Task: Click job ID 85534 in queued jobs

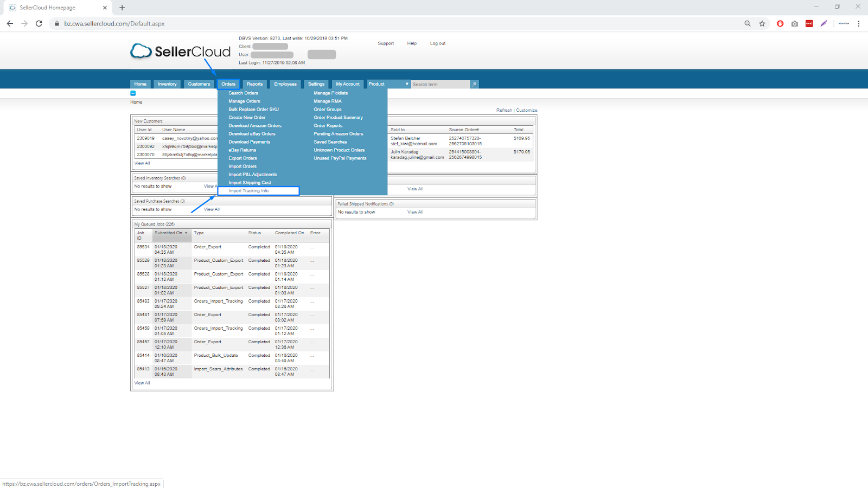Action: click(x=143, y=247)
